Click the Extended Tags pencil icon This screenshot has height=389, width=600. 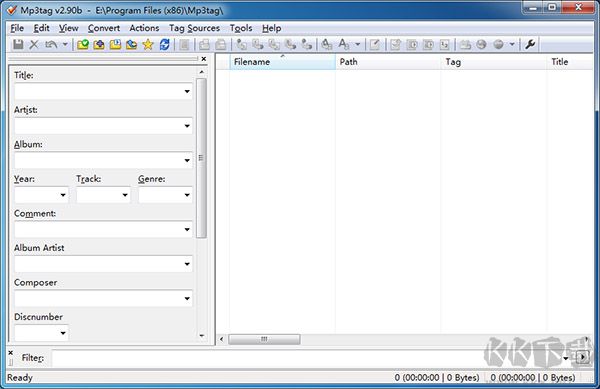[375, 44]
